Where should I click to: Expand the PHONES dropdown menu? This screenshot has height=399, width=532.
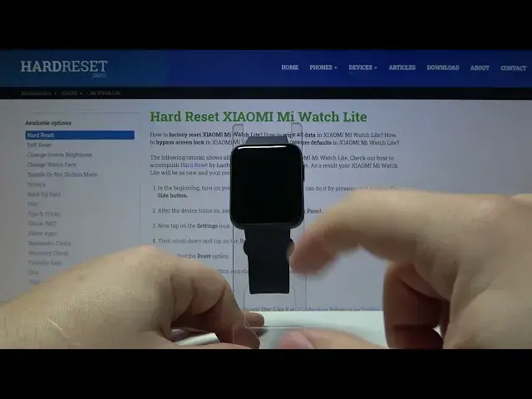pos(323,67)
